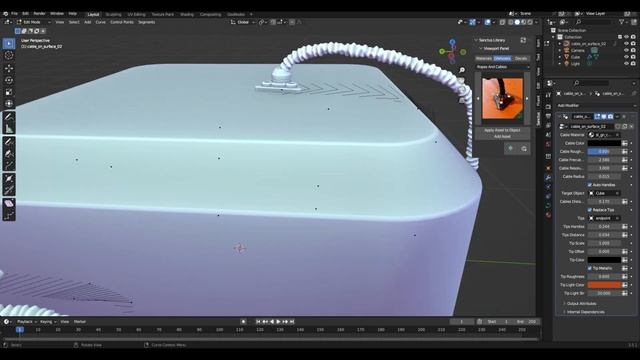Select the Randomize tool
The height and width of the screenshot is (360, 640).
point(9,215)
